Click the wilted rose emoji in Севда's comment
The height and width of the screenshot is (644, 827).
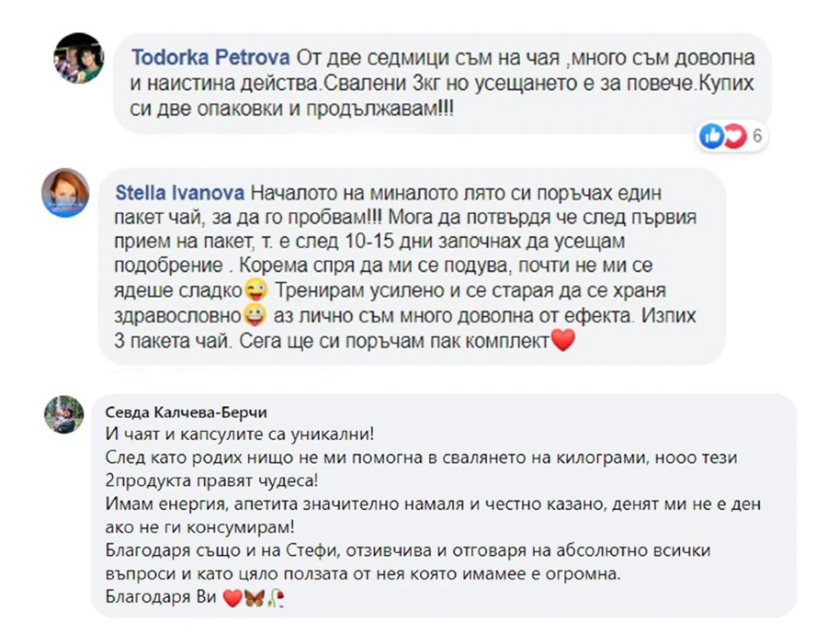(x=277, y=597)
